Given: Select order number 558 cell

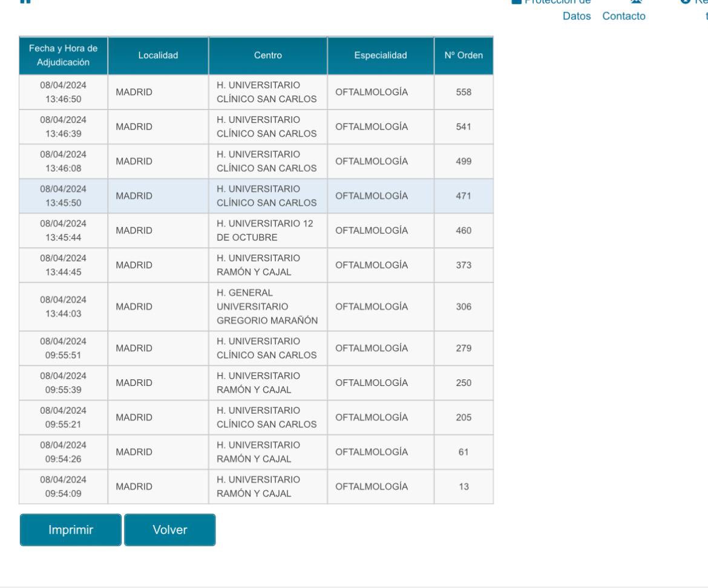Looking at the screenshot, I should pyautogui.click(x=464, y=92).
